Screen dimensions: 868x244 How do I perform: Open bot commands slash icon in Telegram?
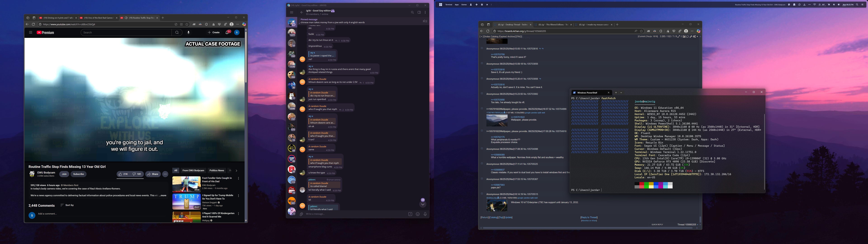(x=410, y=214)
